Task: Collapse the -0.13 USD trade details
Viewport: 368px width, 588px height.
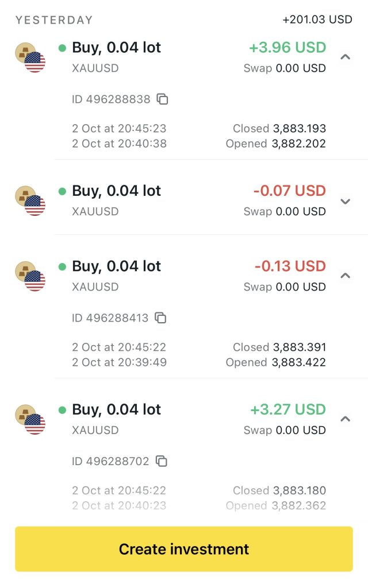Action: coord(345,276)
